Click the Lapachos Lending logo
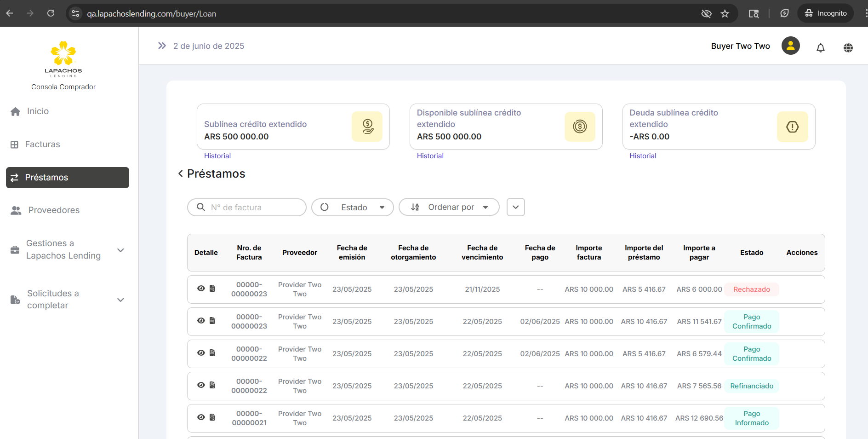 63,59
